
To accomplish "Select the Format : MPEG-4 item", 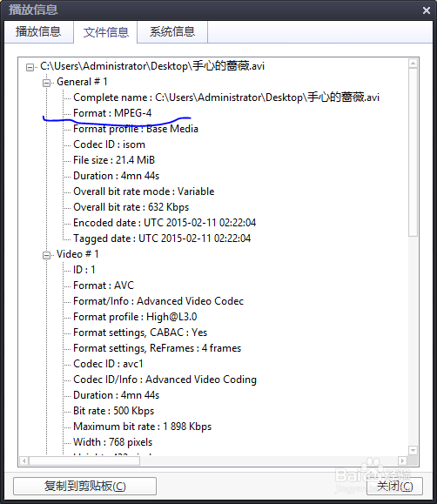I will [x=112, y=113].
